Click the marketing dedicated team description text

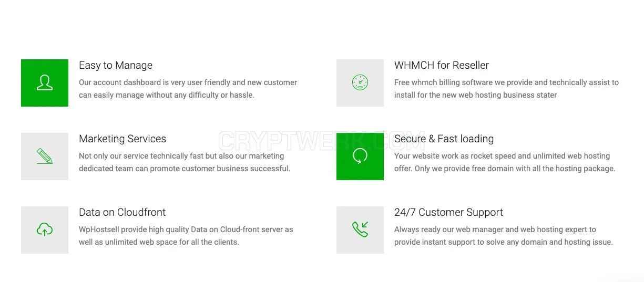pyautogui.click(x=185, y=162)
